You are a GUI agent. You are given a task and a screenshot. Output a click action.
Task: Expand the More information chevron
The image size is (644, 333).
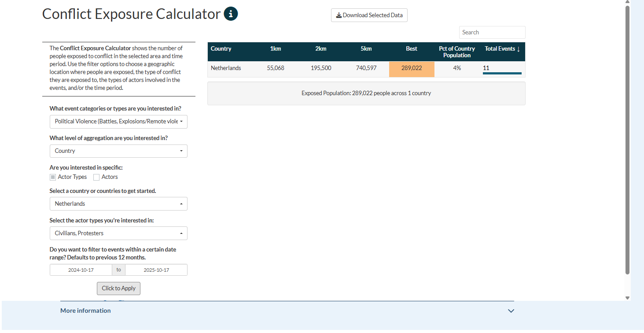pos(511,311)
